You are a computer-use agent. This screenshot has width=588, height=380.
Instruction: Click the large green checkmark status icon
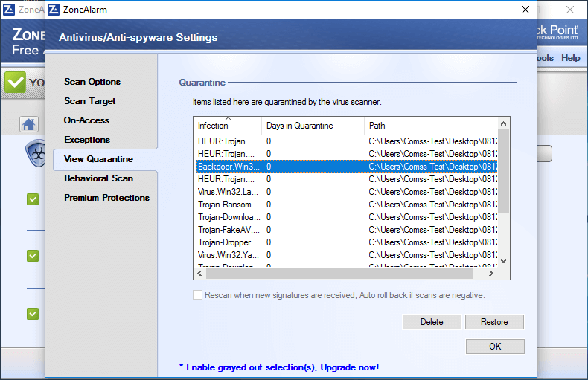pos(15,82)
